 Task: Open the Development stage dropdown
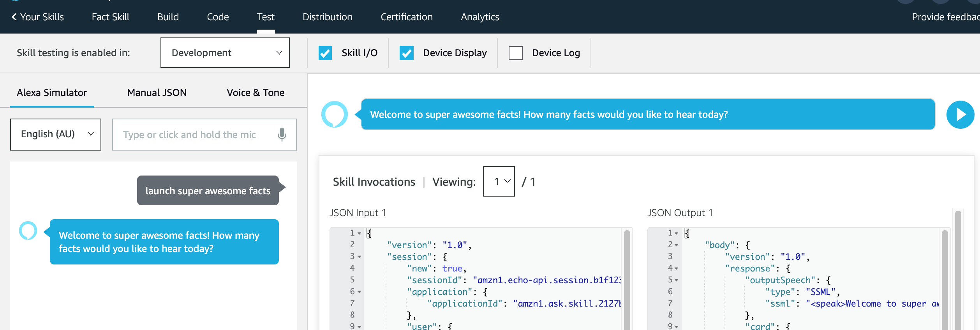(225, 53)
